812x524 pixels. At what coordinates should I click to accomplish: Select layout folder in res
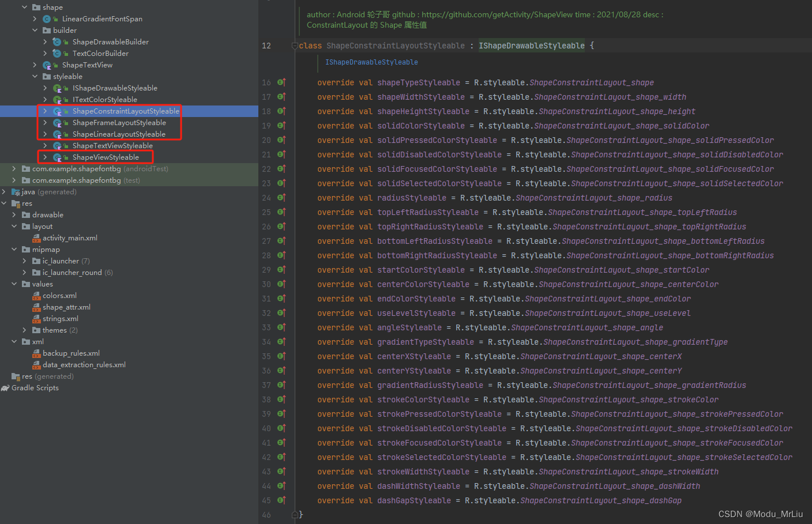(42, 227)
